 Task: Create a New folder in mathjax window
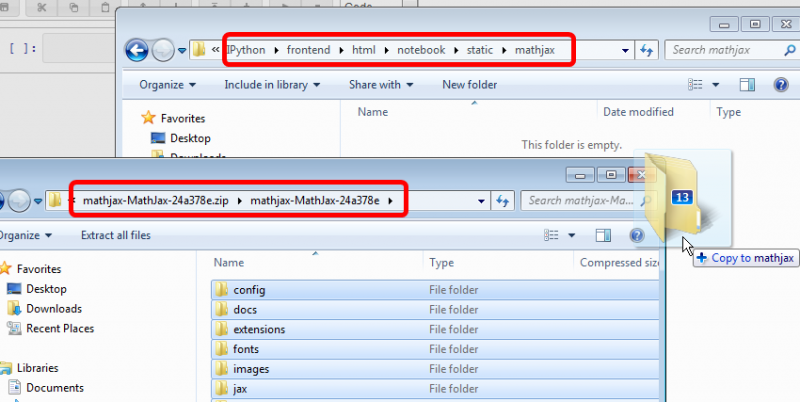(x=469, y=85)
